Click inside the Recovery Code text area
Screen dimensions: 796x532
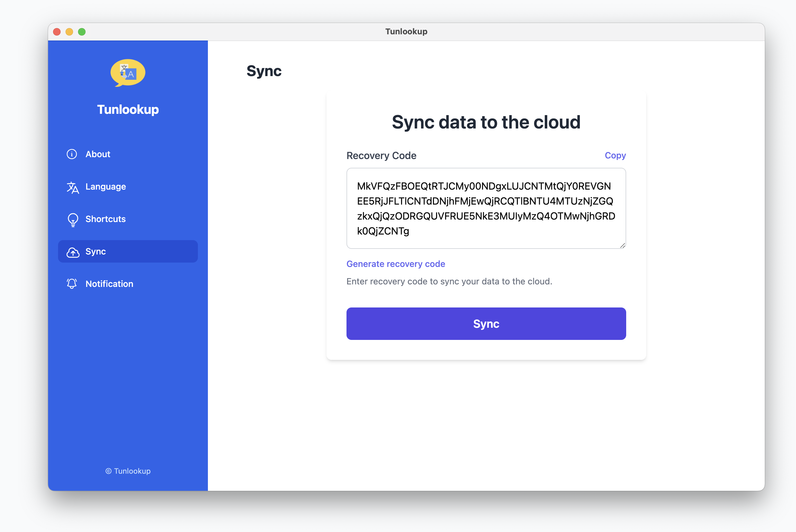pyautogui.click(x=486, y=208)
